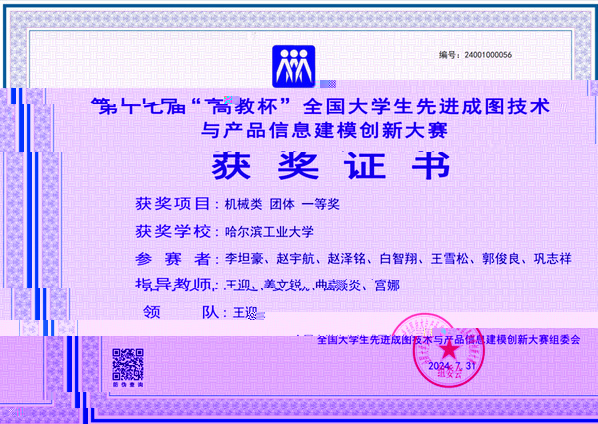Click the school name 哈尔滨工业大学
Image resolution: width=598 pixels, height=424 pixels.
pos(269,231)
